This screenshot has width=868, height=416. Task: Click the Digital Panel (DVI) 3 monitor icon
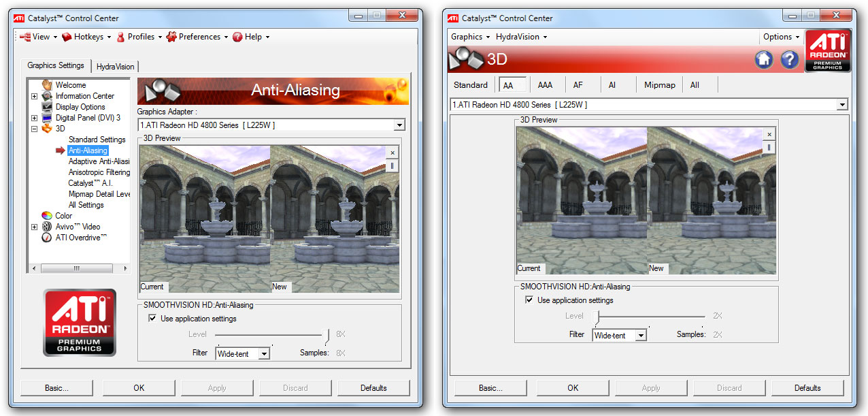(47, 118)
